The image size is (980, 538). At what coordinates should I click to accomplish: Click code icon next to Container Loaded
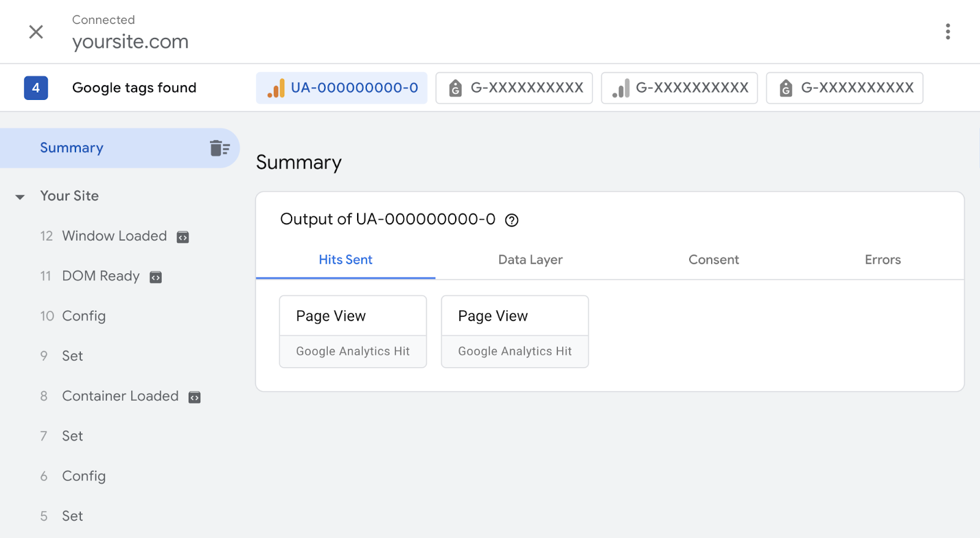[x=194, y=398]
